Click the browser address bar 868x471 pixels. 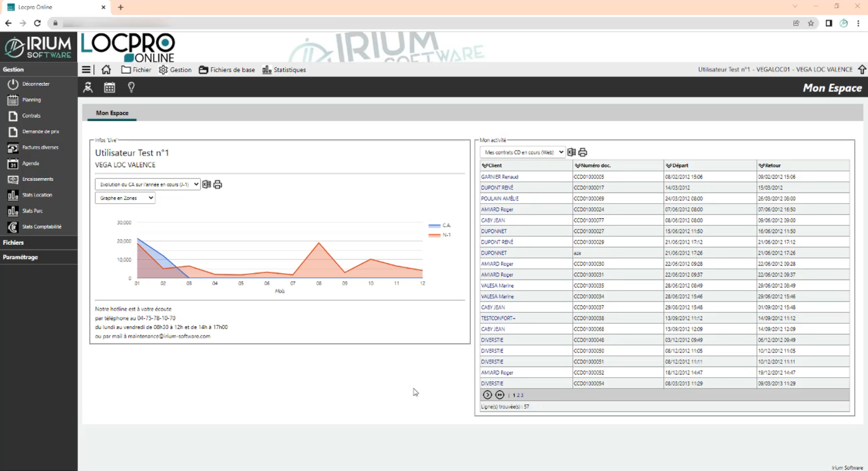coord(422,23)
